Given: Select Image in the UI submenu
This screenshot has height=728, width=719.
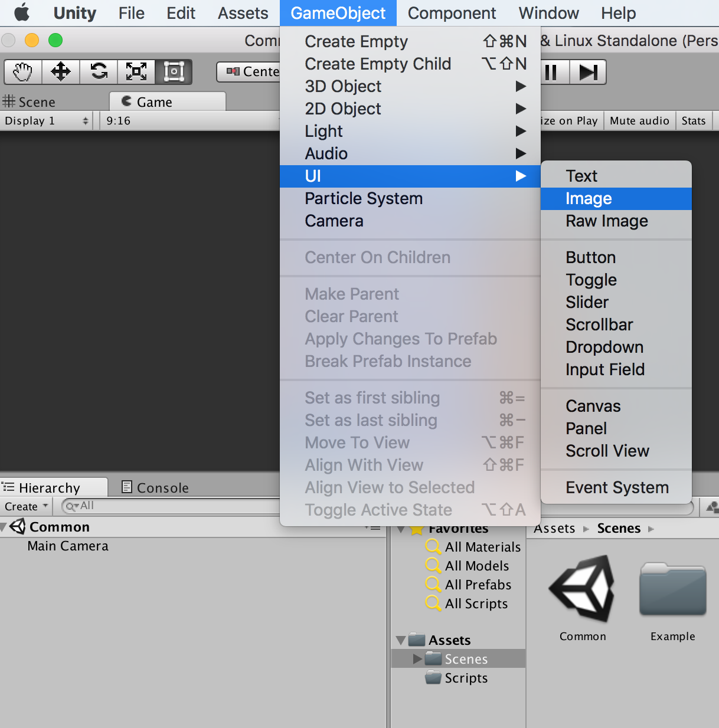Looking at the screenshot, I should coord(616,198).
